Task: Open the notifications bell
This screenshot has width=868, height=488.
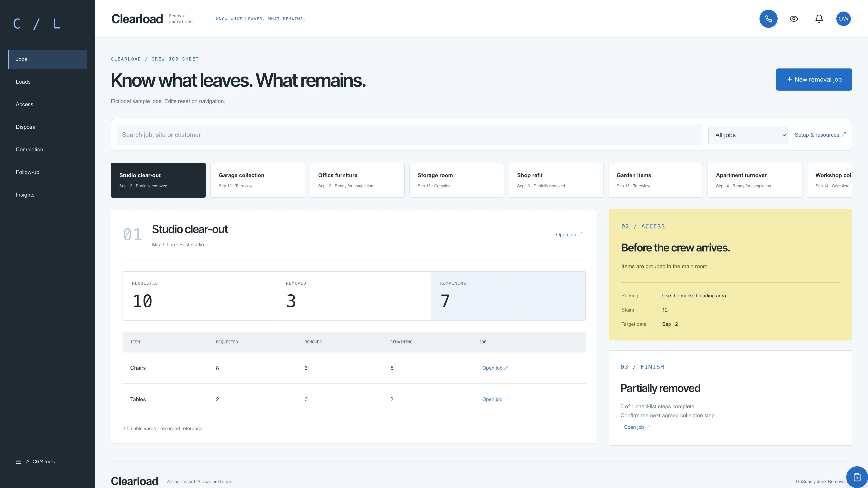Action: [x=819, y=19]
